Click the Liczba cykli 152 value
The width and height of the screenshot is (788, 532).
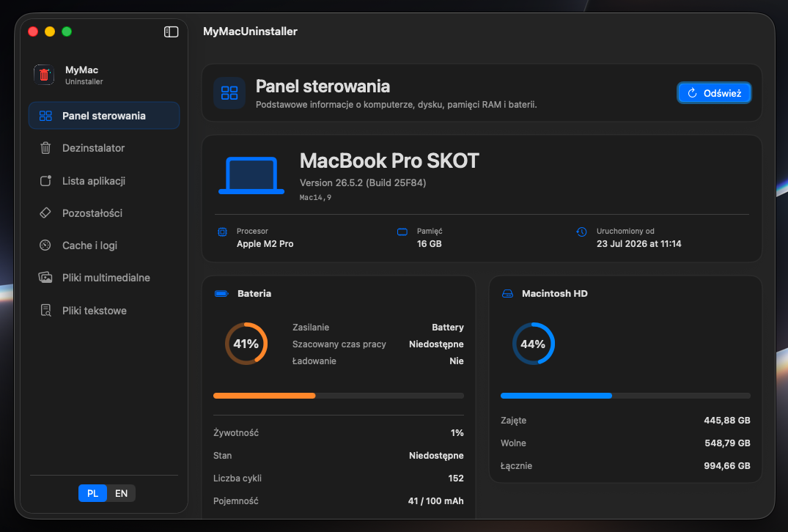[x=456, y=479]
